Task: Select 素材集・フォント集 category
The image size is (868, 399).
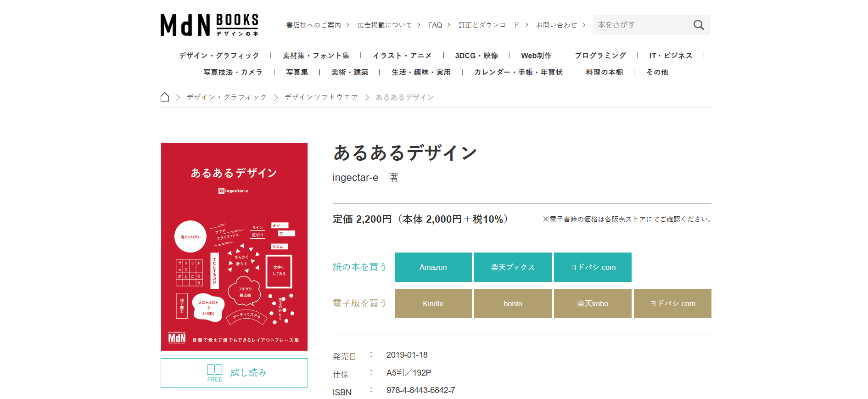Action: pos(316,56)
